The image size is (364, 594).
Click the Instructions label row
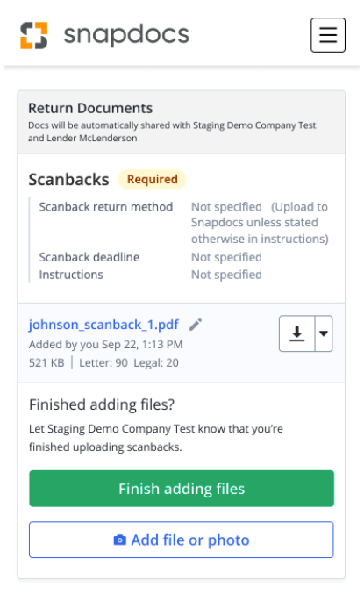(x=71, y=275)
